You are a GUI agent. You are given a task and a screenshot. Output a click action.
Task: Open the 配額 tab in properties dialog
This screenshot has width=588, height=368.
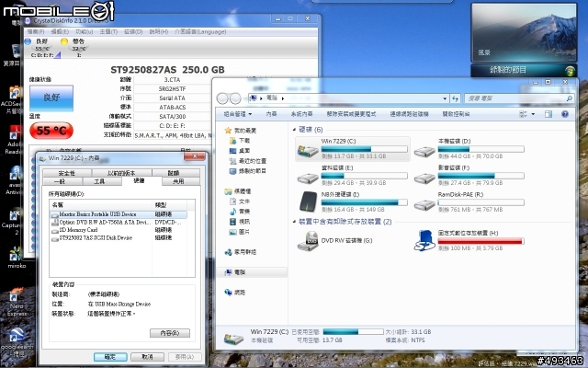[174, 173]
